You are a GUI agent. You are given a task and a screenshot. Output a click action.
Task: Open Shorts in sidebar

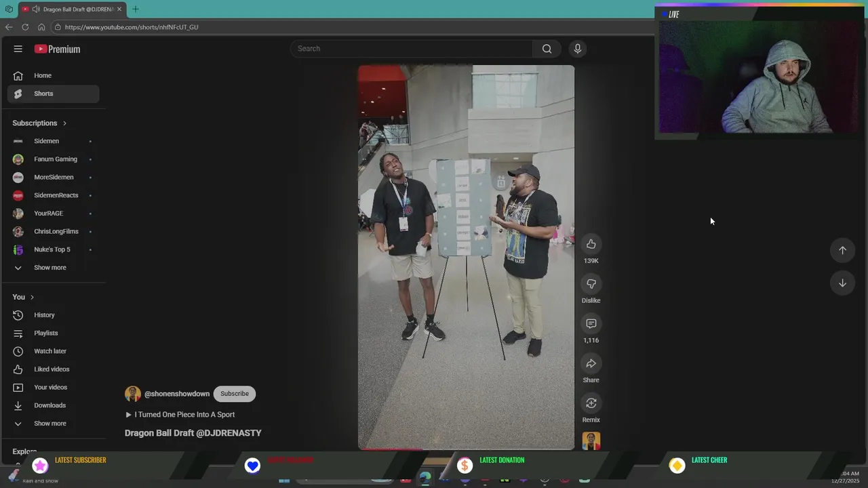53,94
